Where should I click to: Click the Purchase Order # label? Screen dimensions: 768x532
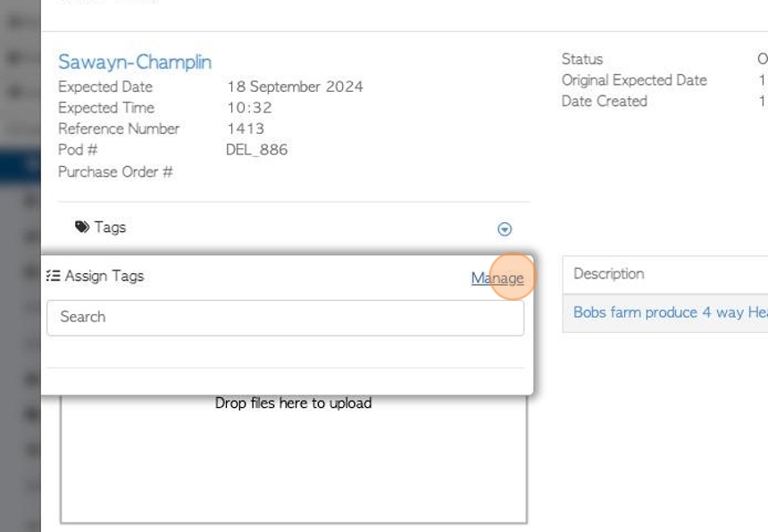(115, 171)
